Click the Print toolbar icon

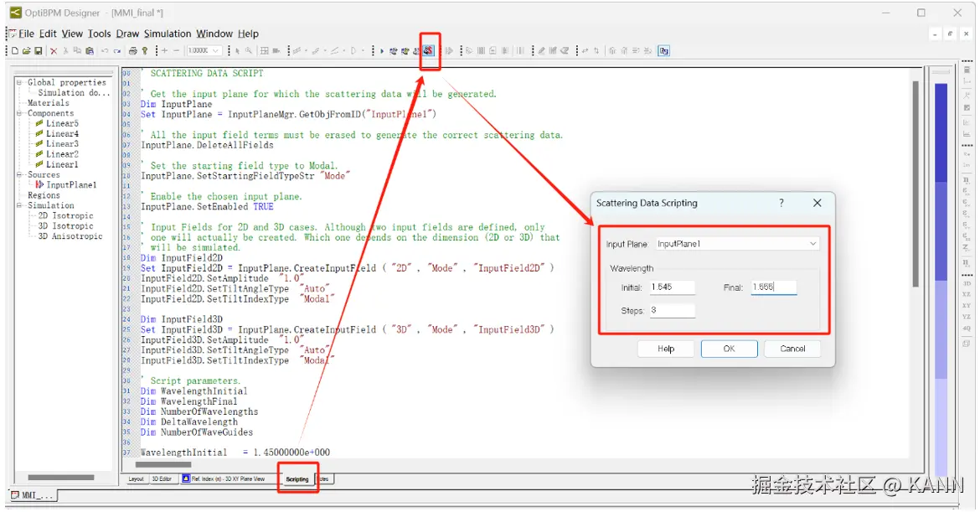pos(132,50)
